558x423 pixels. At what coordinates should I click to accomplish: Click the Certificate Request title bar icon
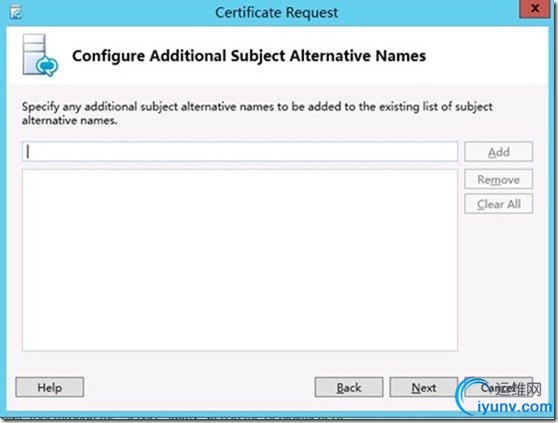point(16,12)
